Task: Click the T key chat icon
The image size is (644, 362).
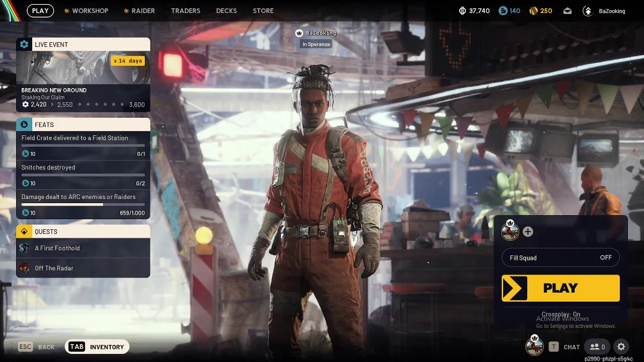Action: [553, 347]
